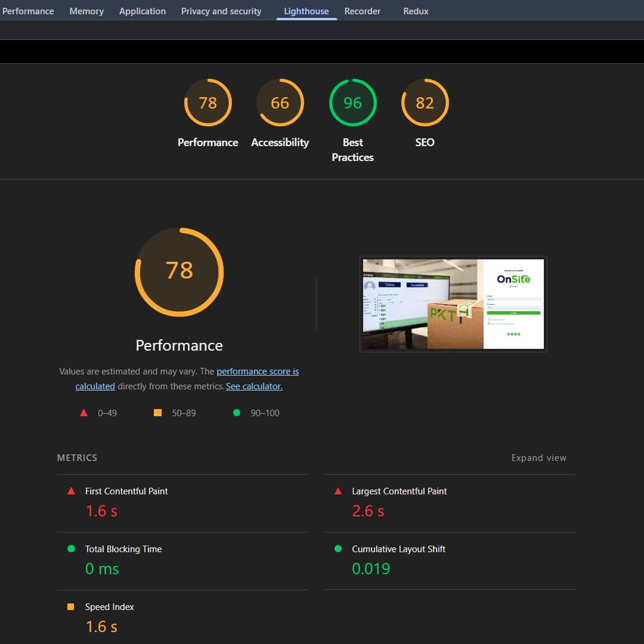Click the 0 ms Total Blocking Time value
The width and height of the screenshot is (644, 644).
click(x=102, y=569)
